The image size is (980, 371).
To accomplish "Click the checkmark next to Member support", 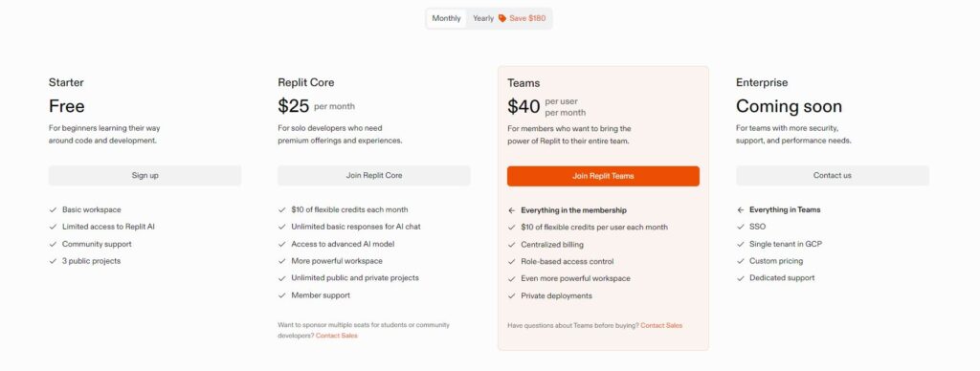I will pyautogui.click(x=282, y=295).
